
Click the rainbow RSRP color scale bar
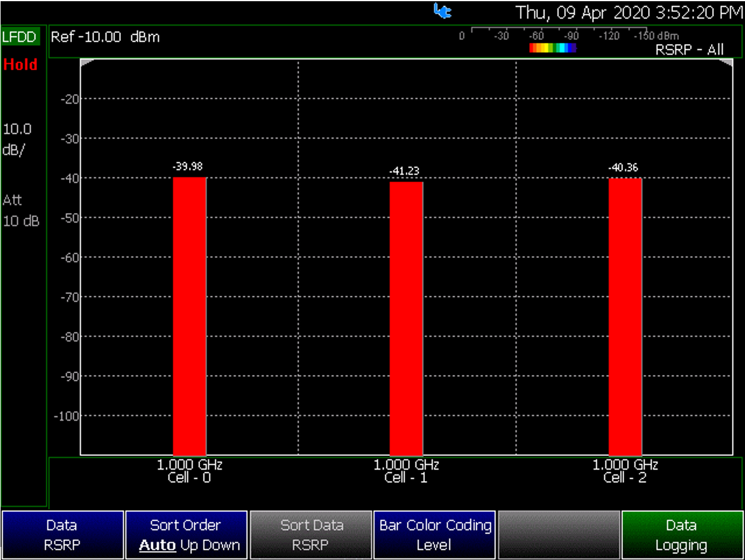553,48
